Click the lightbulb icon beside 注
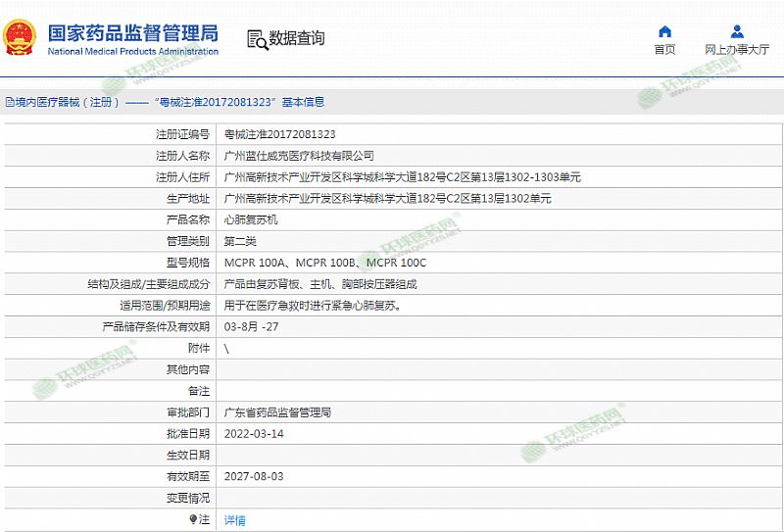Screen dimensions: 784x532 193,519
